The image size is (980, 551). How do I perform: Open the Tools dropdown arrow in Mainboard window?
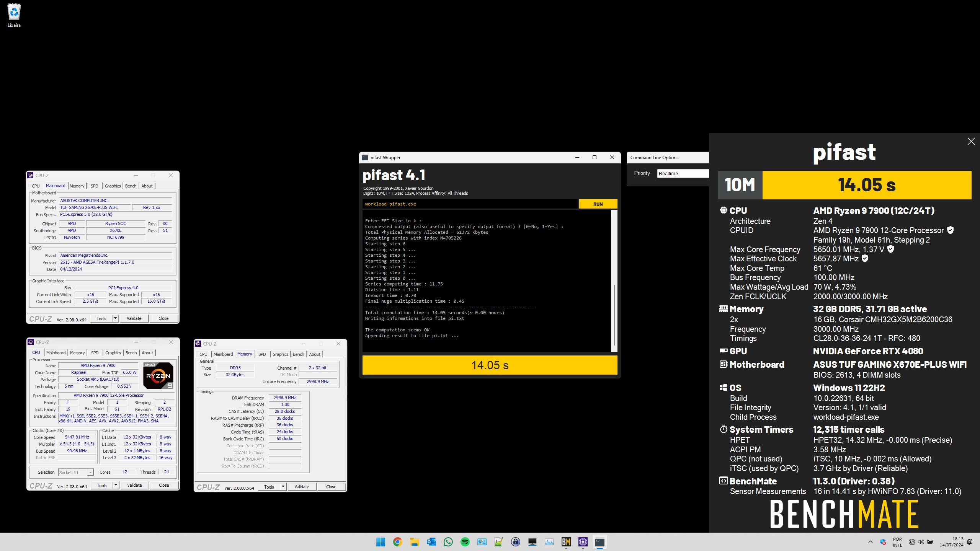(115, 318)
